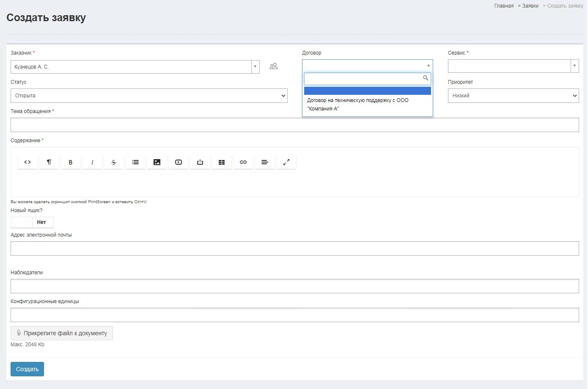The height and width of the screenshot is (389, 588).
Task: Insert a video using the toolbar icon
Action: 179,162
